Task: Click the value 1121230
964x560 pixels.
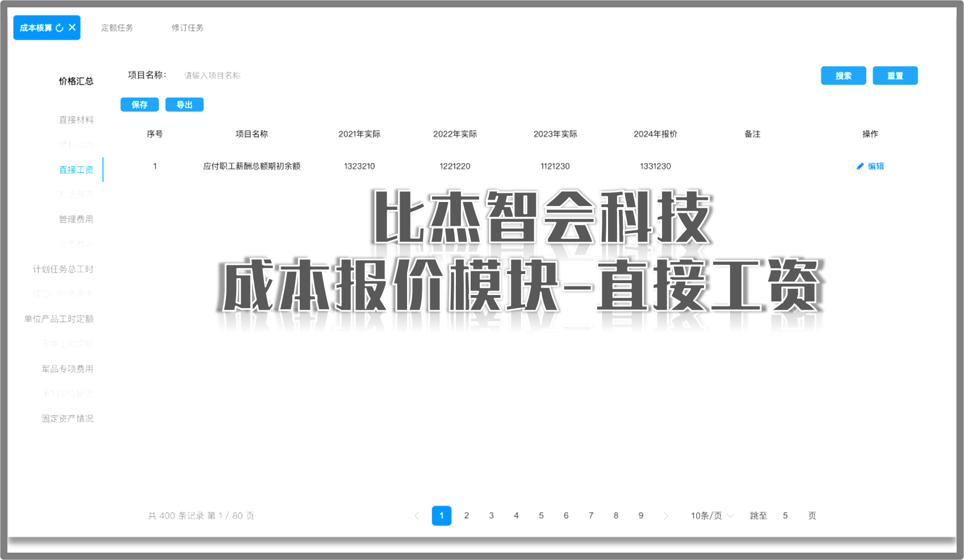Action: point(555,166)
